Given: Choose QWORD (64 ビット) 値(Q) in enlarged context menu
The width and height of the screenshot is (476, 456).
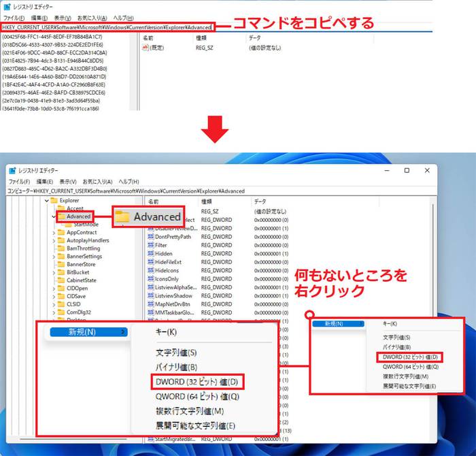Looking at the screenshot, I should pyautogui.click(x=197, y=397).
